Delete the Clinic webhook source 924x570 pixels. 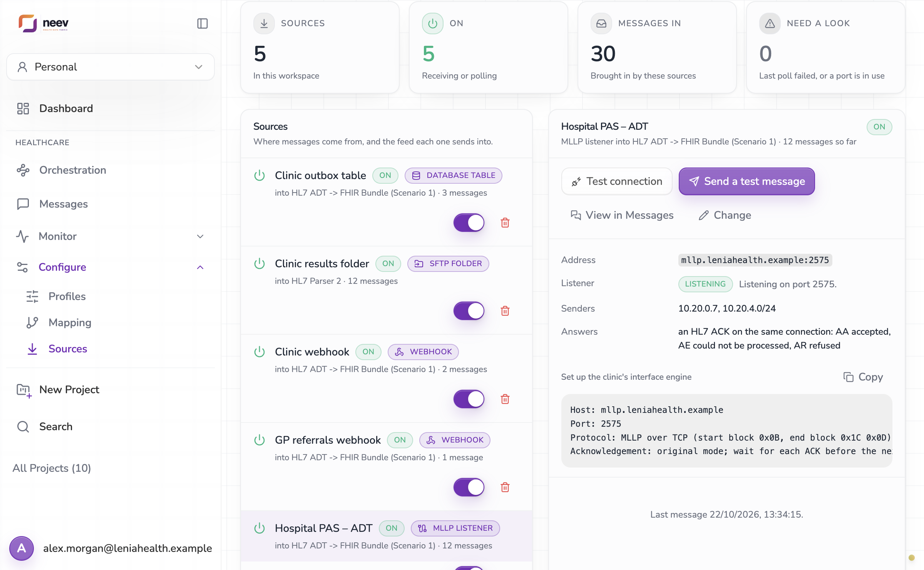pos(505,399)
